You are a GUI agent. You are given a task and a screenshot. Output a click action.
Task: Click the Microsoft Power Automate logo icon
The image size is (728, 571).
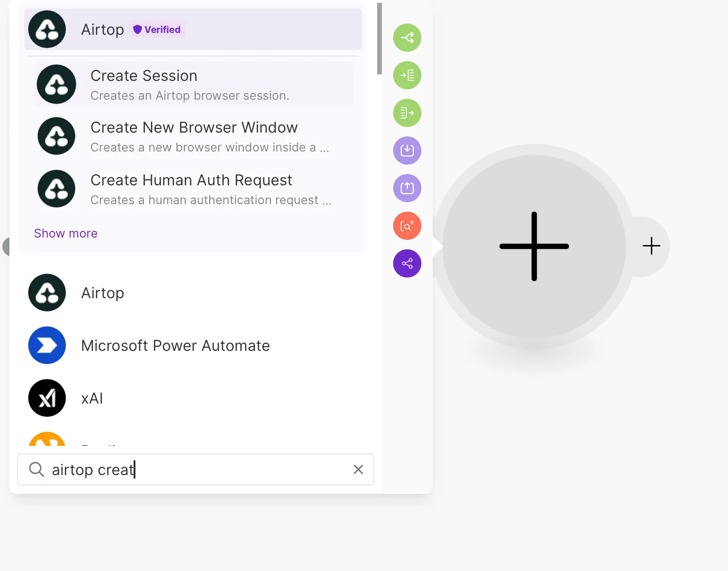47,345
